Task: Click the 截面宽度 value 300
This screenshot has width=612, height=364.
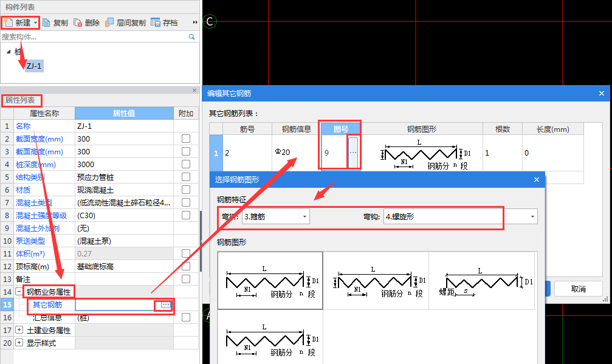Action: (x=124, y=139)
